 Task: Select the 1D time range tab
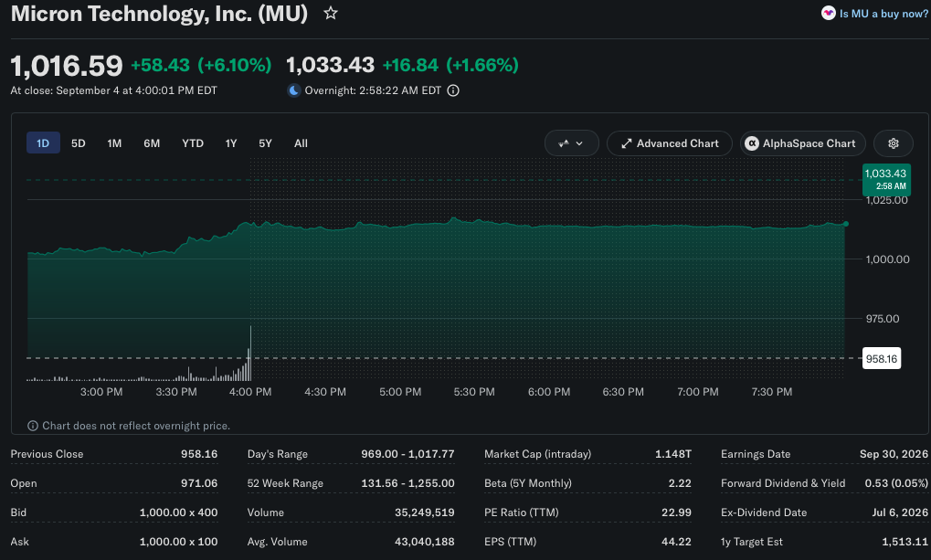point(43,143)
